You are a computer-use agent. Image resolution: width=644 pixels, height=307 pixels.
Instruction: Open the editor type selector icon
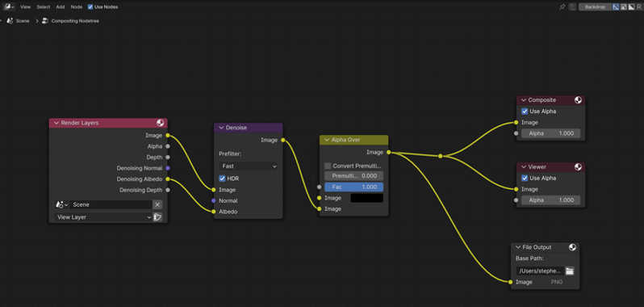9,6
